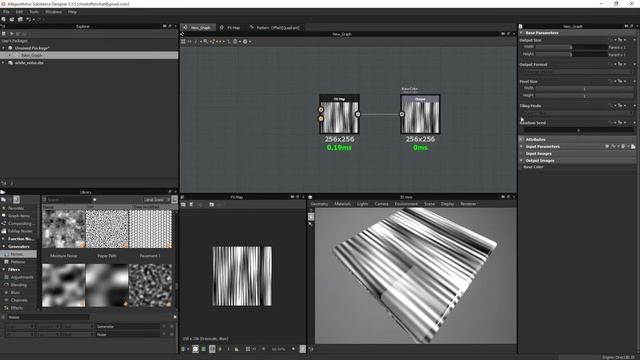
Task: Click the thumbnail view icon at Library top right
Action: point(174,200)
